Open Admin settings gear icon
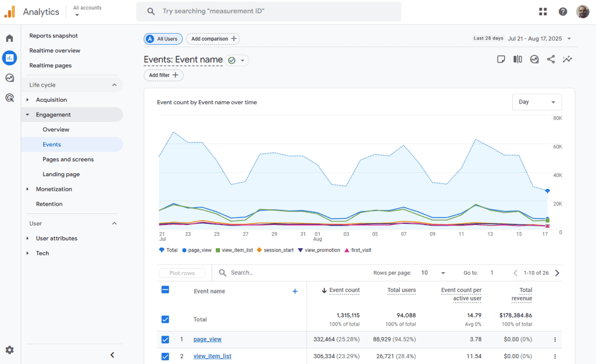This screenshot has width=596, height=364. tap(9, 350)
